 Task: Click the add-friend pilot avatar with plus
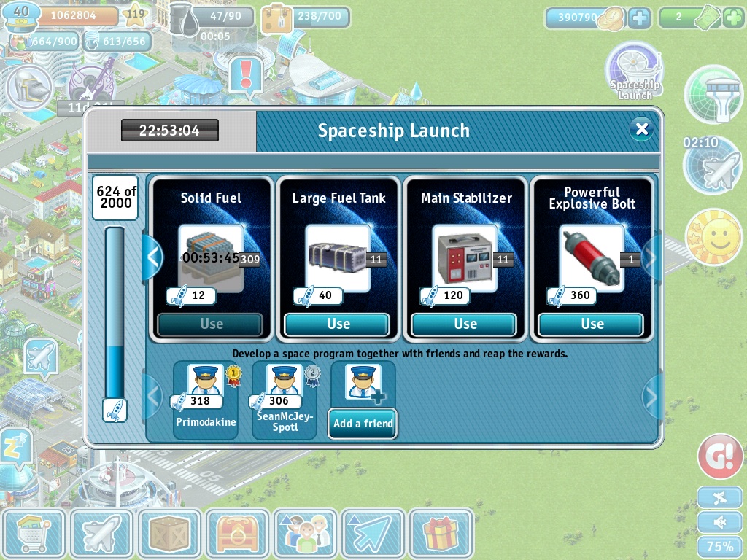click(x=363, y=381)
